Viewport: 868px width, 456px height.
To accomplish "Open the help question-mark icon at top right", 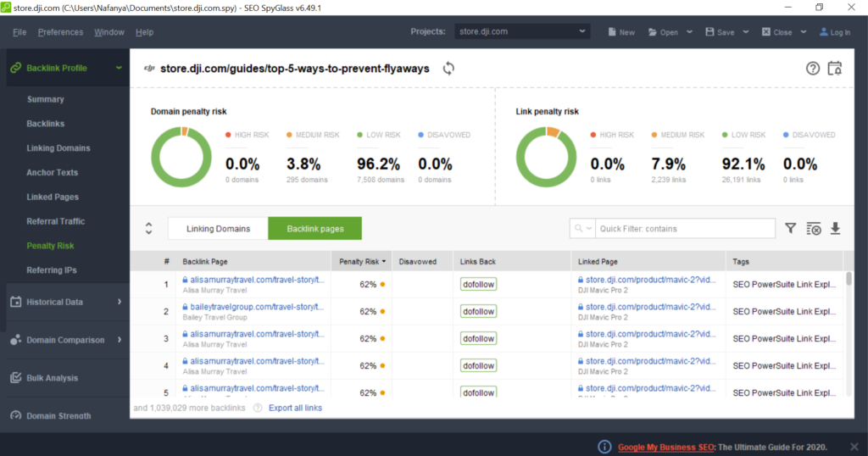I will click(813, 69).
